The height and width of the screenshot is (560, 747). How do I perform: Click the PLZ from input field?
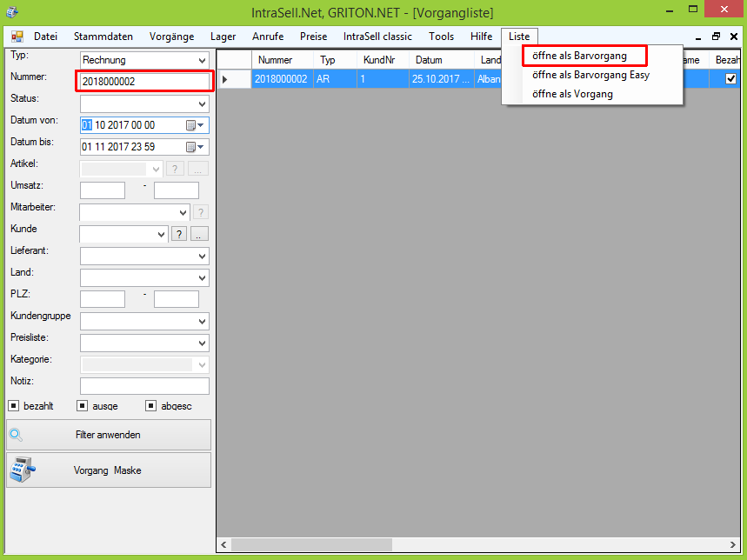[103, 299]
